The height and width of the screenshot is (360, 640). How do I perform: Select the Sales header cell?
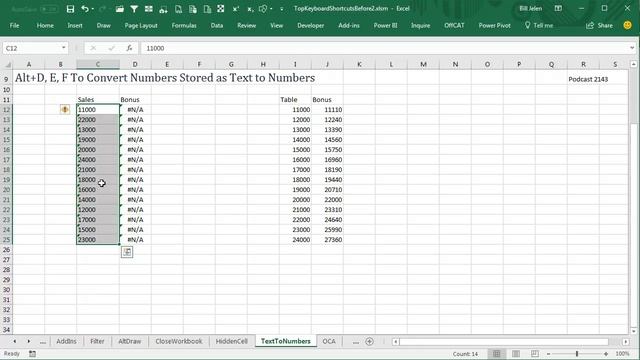98,100
